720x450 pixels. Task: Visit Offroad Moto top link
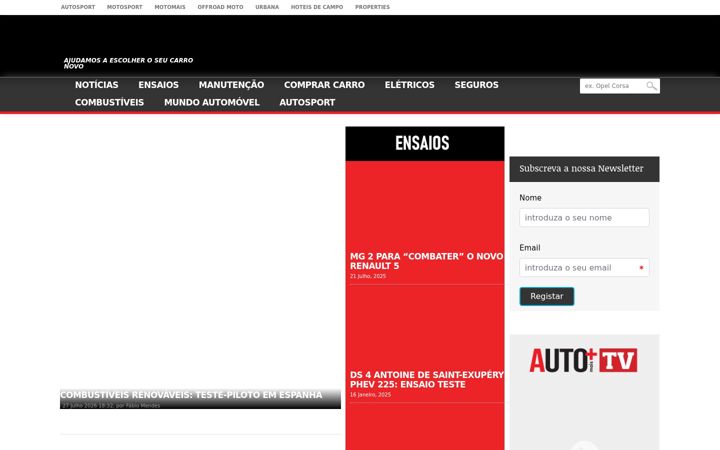pyautogui.click(x=220, y=7)
